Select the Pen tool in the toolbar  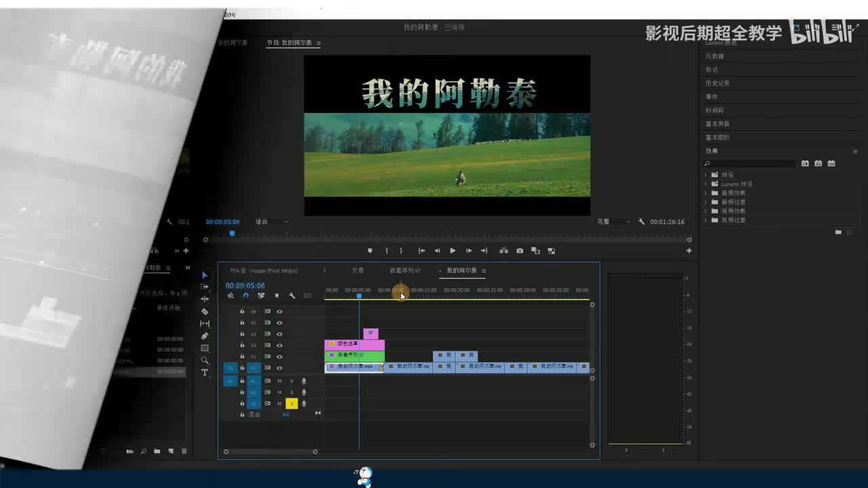pyautogui.click(x=205, y=336)
